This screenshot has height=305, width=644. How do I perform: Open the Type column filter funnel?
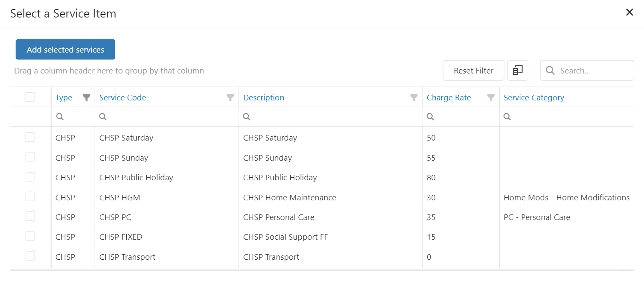87,98
